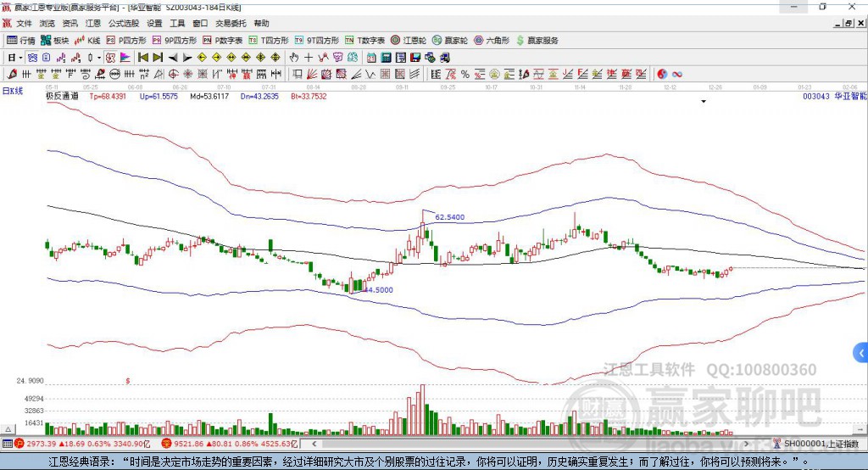This screenshot has height=470, width=868.
Task: Click the save floppy disk icon
Action: point(415,57)
